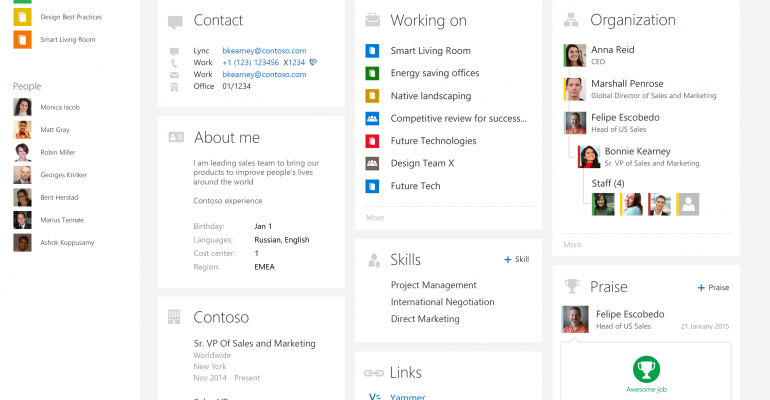
Task: Open the yellow Design Best Practices document icon
Action: click(x=22, y=17)
